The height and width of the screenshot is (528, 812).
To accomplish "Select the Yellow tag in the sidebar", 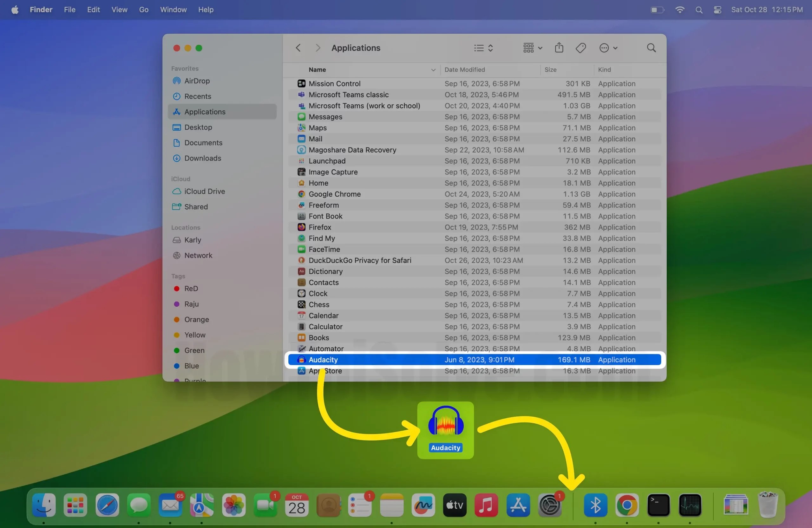I will click(194, 335).
